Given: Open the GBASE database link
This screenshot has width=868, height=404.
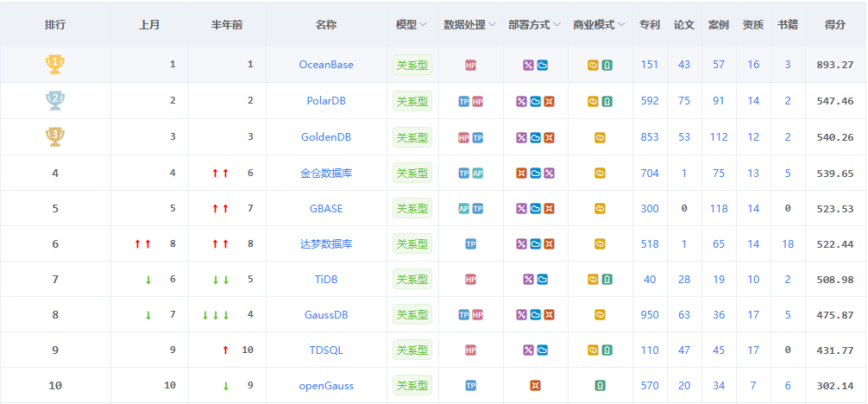Looking at the screenshot, I should pyautogui.click(x=326, y=208).
